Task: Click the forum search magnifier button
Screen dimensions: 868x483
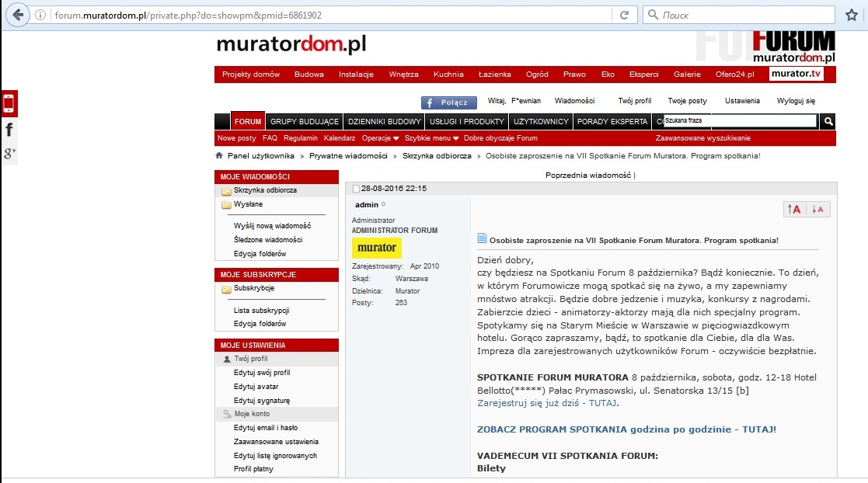Action: pyautogui.click(x=828, y=121)
